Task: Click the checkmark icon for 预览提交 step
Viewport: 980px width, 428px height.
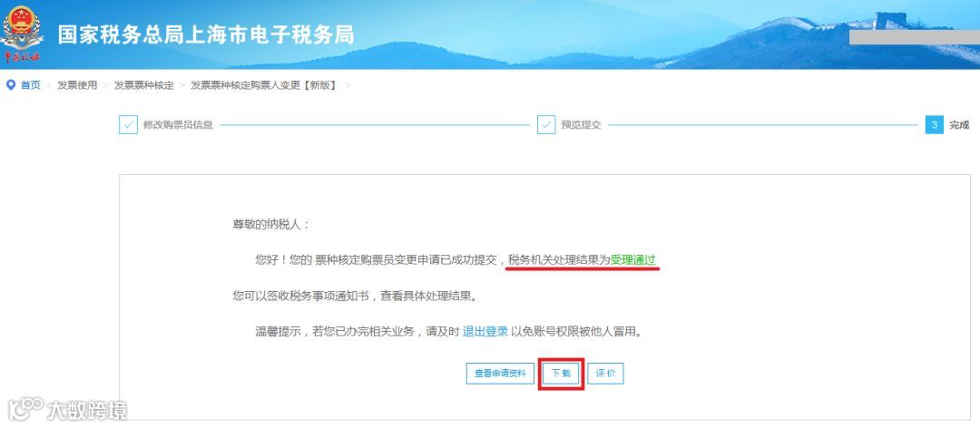Action: tap(546, 125)
